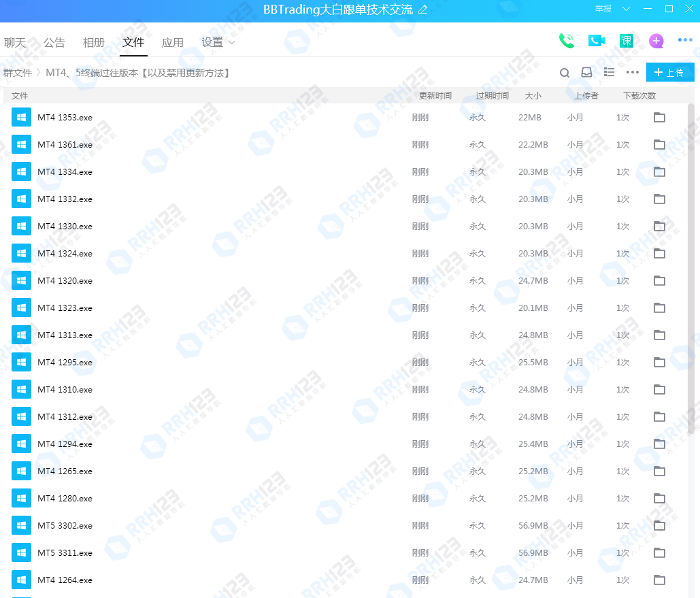Select file name MT4 1310.exe
This screenshot has width=700, height=598.
pos(65,390)
